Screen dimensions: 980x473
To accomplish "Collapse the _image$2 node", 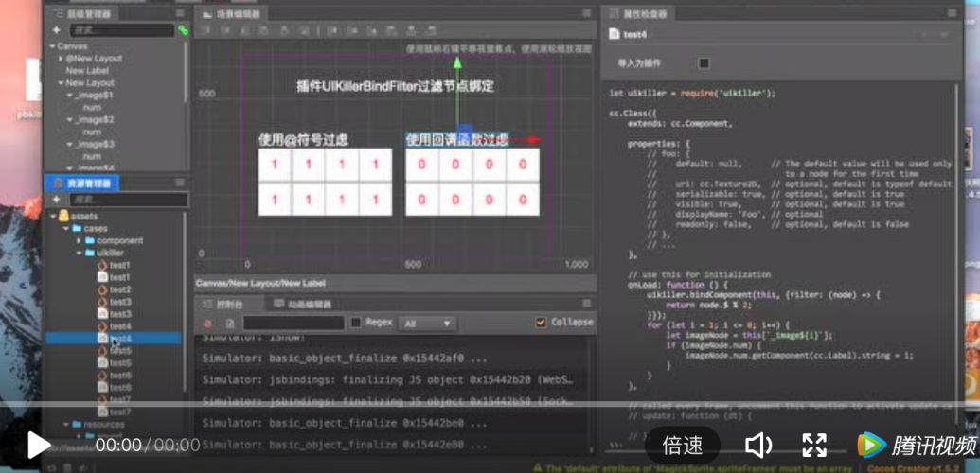I will [x=69, y=120].
